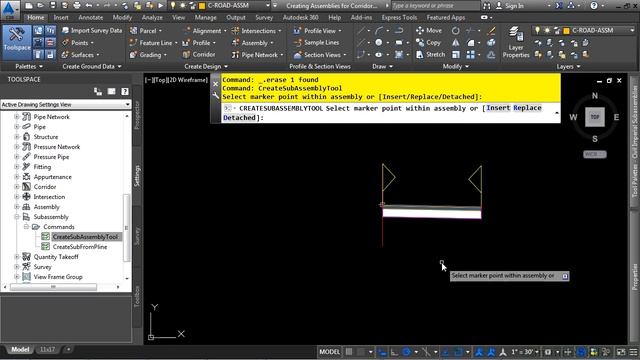Toggle MODEL space button in status bar
This screenshot has width=640, height=360.
coord(329,352)
